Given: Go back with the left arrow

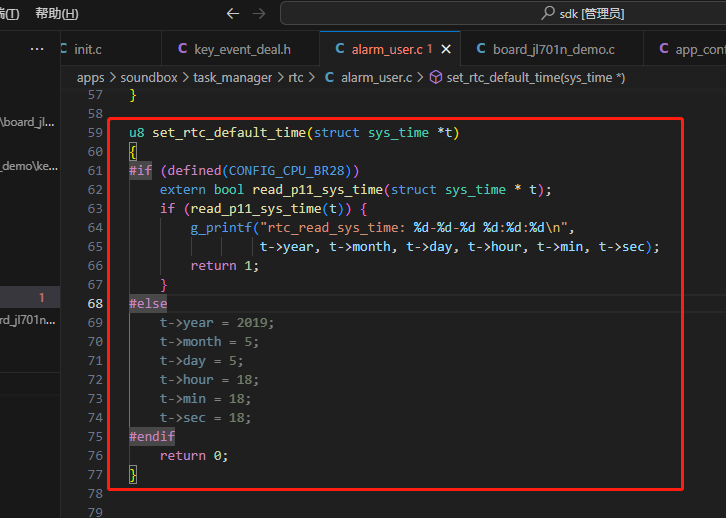Looking at the screenshot, I should [x=233, y=13].
